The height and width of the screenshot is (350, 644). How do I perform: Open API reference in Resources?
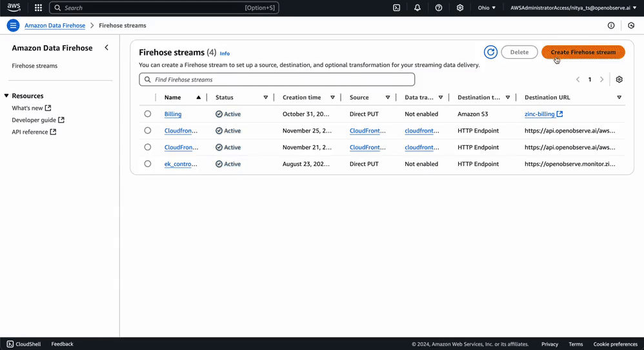pos(30,132)
